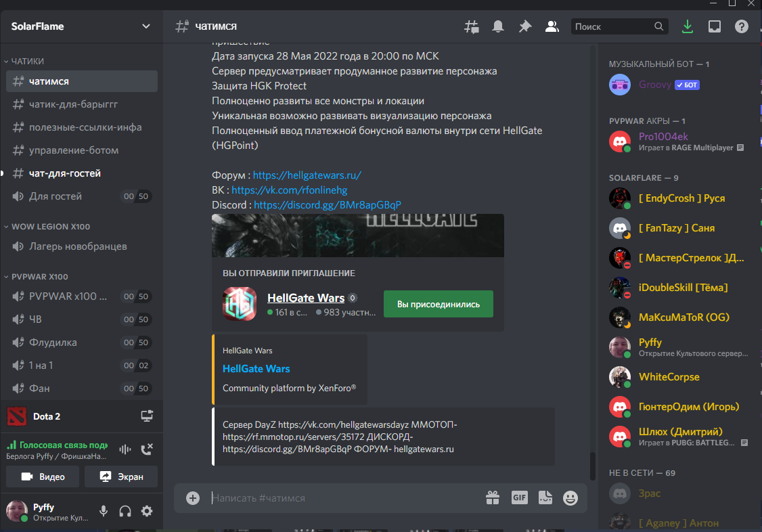Open [ FanTazy ] Саня profile
The width and height of the screenshot is (762, 532).
pyautogui.click(x=679, y=228)
